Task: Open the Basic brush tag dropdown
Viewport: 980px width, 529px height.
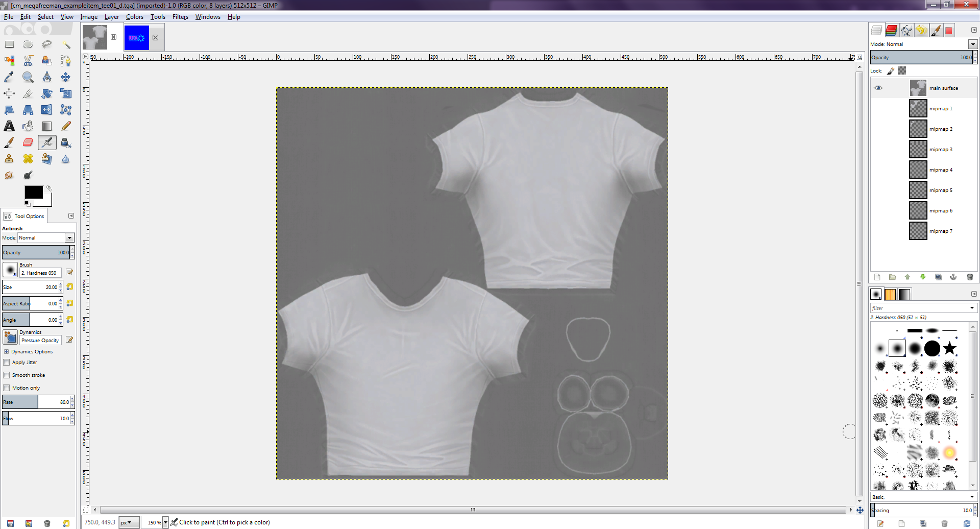Action: [x=972, y=497]
